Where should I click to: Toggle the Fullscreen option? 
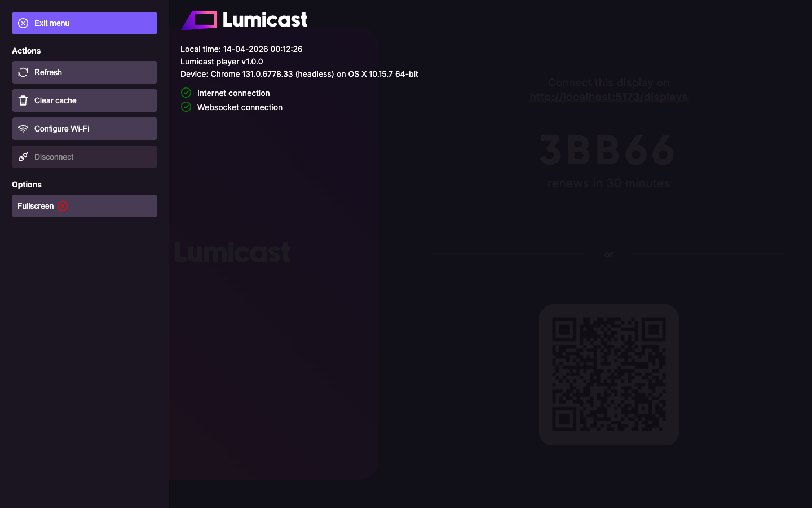coord(85,206)
